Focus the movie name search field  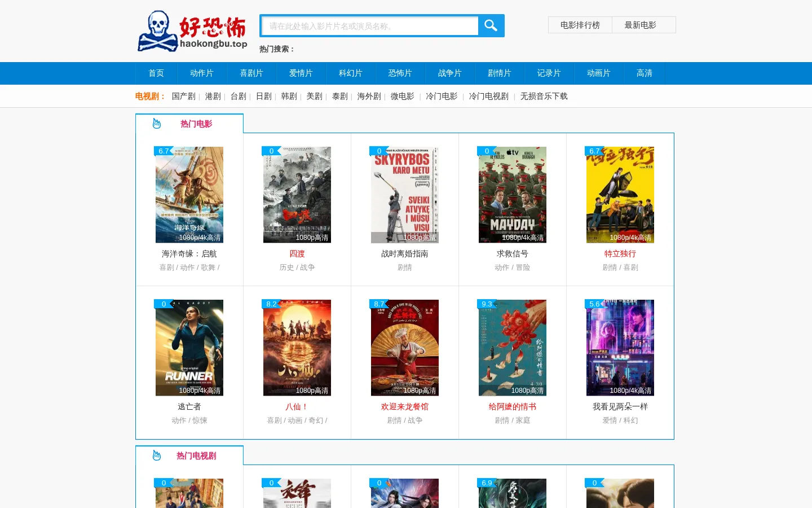click(370, 26)
